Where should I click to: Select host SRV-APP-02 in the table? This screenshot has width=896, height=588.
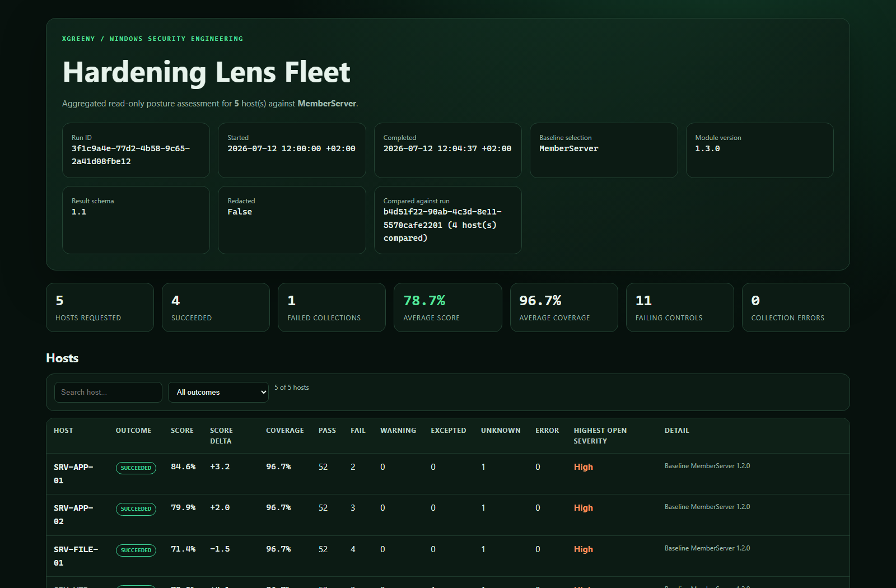coord(73,515)
